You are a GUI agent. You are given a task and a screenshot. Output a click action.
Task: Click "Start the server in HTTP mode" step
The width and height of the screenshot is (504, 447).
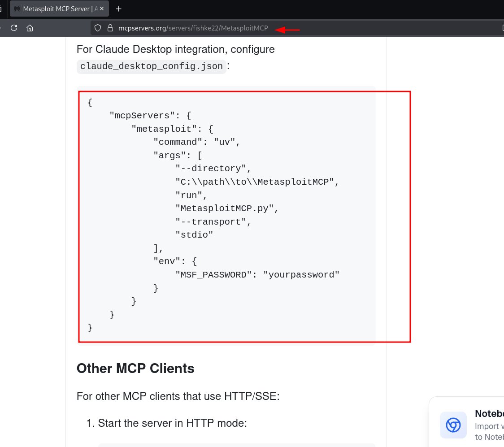(x=172, y=423)
